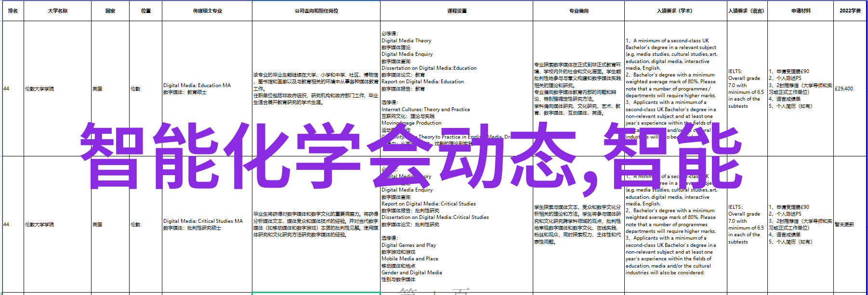Image resolution: width=868 pixels, height=295 pixels.
Task: Click academic requirements cell in Education MA row
Action: point(676,89)
